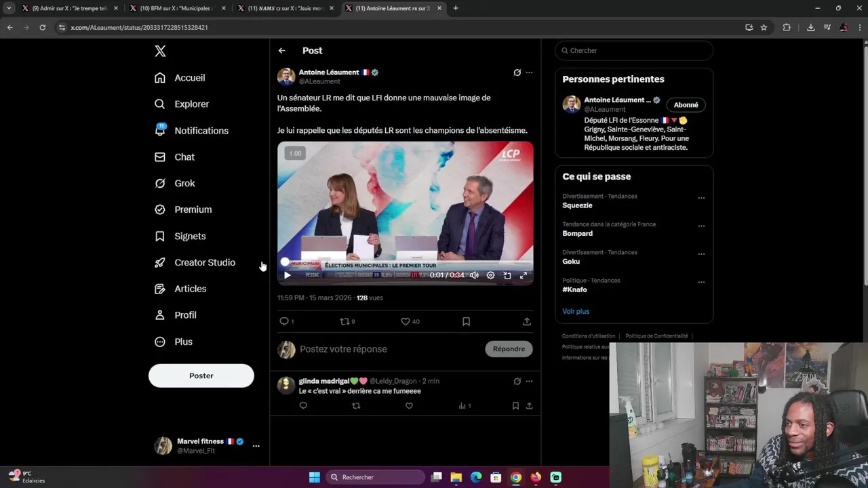Screen dimensions: 868x488
Task: Open options for Bompard trend
Action: coord(701,226)
